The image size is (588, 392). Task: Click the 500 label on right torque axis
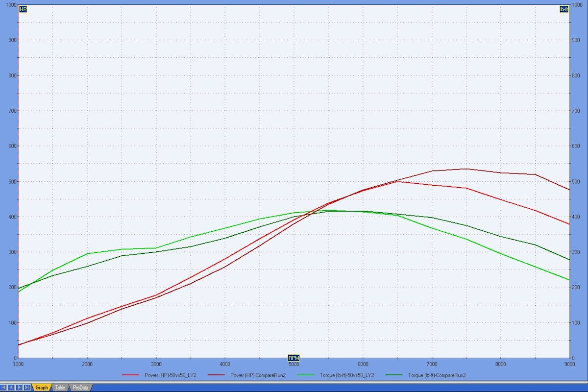[577, 182]
